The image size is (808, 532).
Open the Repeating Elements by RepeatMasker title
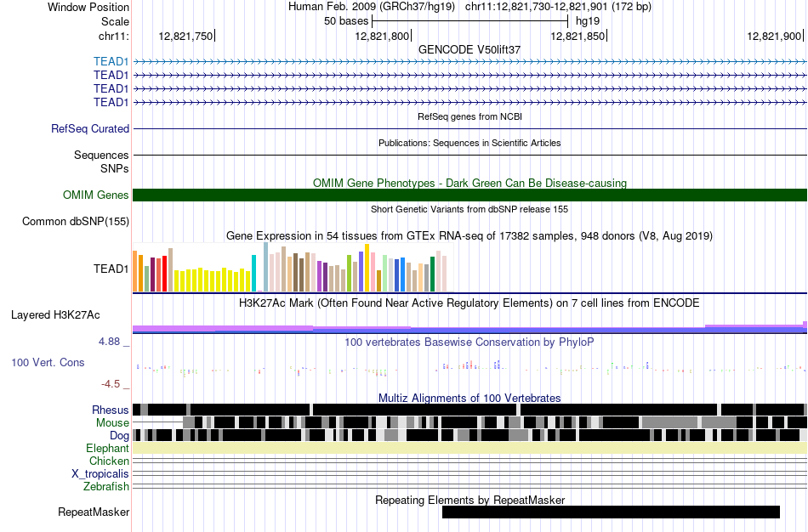(469, 500)
